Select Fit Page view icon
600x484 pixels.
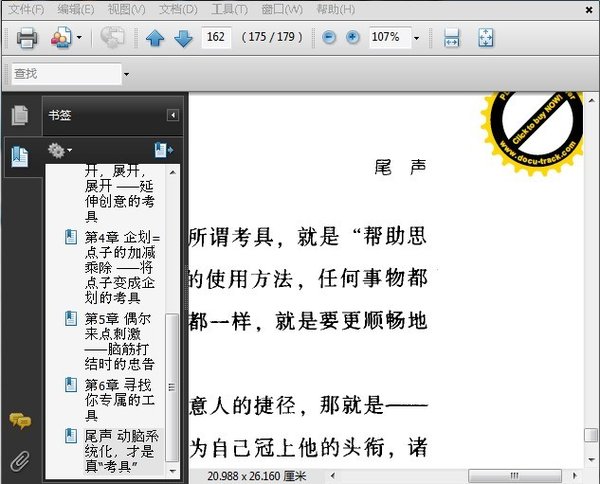[486, 38]
